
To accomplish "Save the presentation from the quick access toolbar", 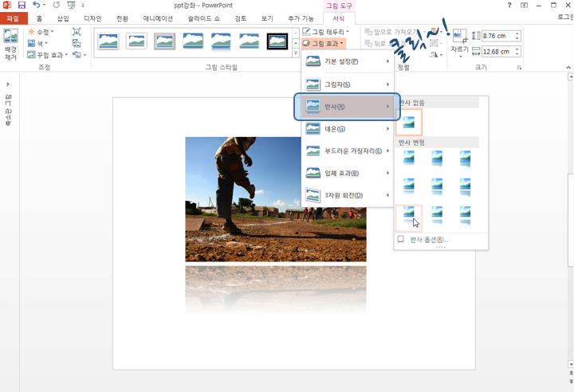I will tap(22, 5).
